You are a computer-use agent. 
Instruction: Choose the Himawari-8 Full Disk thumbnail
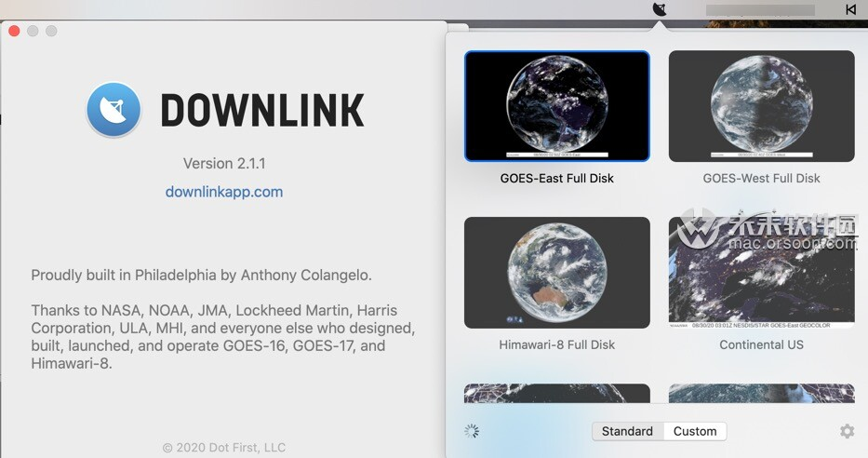point(557,273)
